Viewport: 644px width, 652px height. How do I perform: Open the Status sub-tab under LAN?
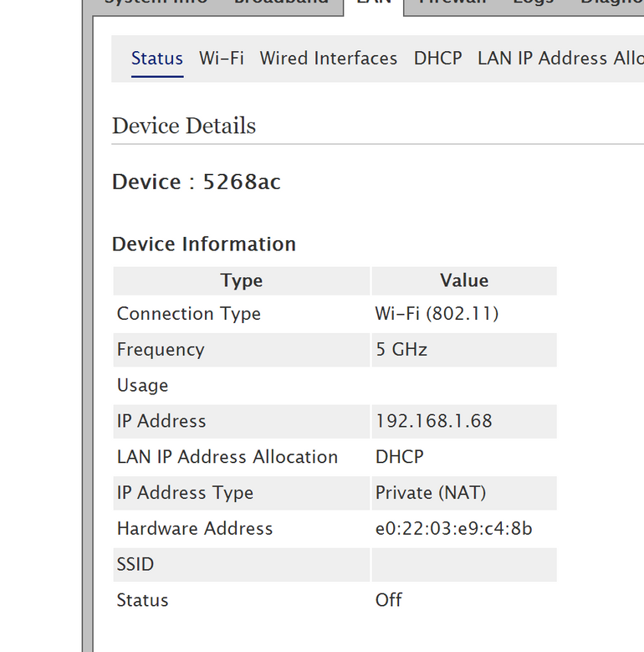[x=156, y=59]
